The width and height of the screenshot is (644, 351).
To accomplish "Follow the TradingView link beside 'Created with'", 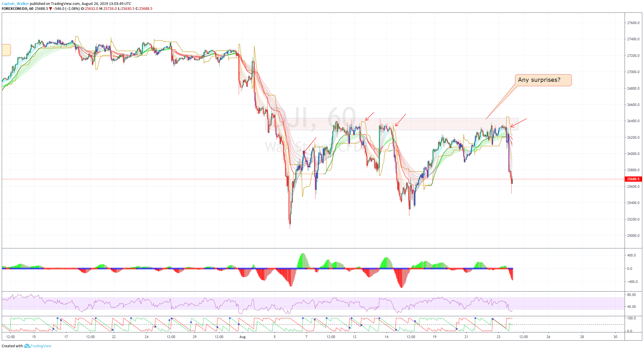I will (x=41, y=346).
